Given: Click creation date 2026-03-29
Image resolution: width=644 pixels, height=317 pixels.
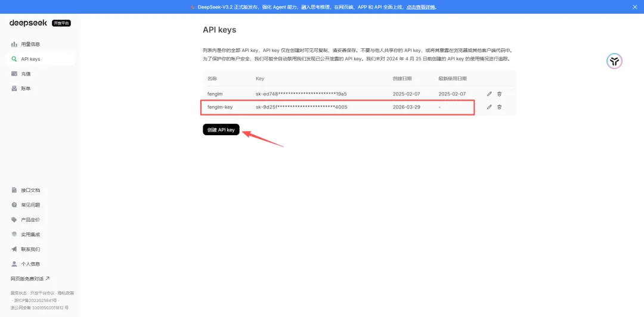Looking at the screenshot, I should click(406, 107).
